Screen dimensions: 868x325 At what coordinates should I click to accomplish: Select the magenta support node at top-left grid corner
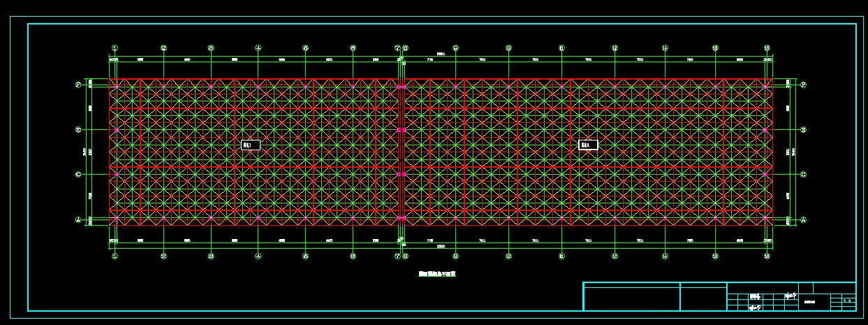point(115,86)
